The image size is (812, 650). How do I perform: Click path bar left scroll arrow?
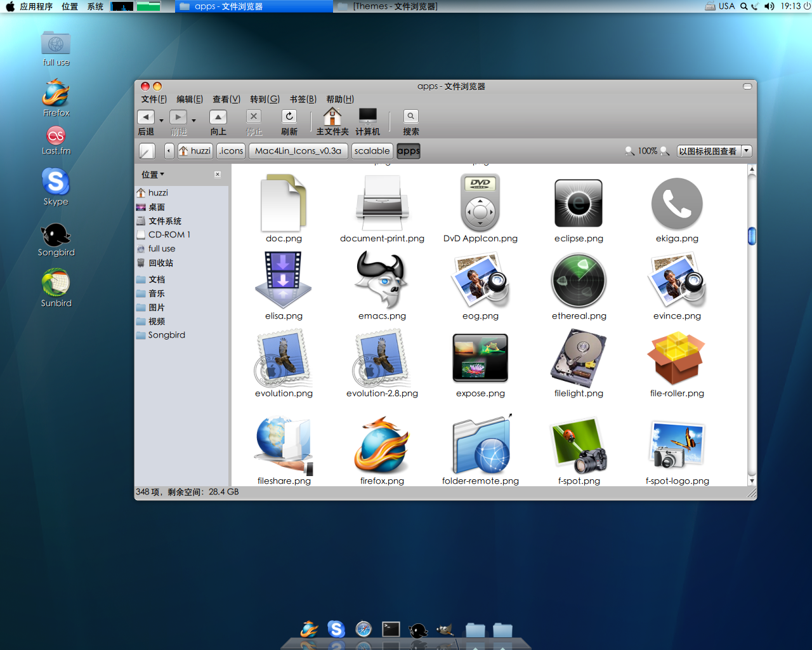(x=169, y=151)
